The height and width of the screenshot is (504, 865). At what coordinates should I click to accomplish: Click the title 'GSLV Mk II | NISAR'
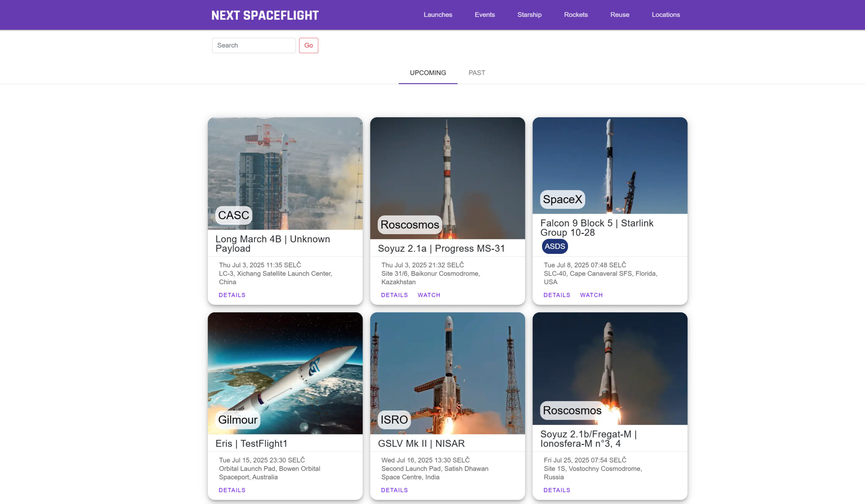421,443
